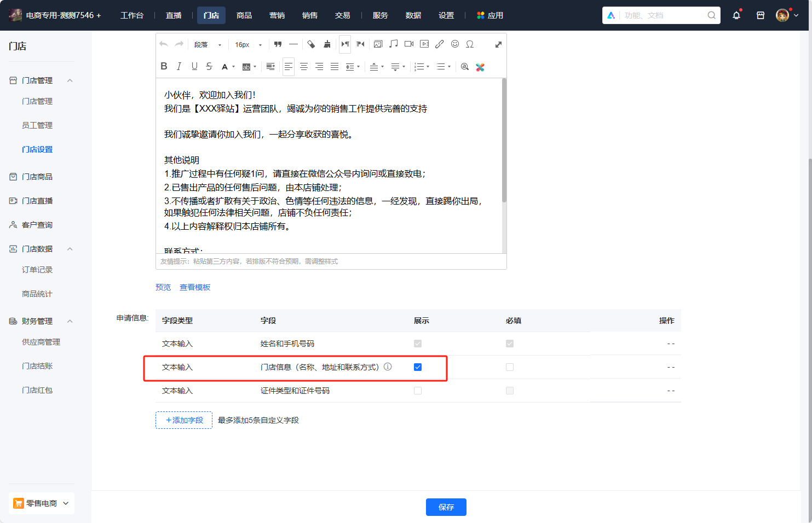This screenshot has height=523, width=812.
Task: Toggle bold formatting
Action: (x=164, y=66)
